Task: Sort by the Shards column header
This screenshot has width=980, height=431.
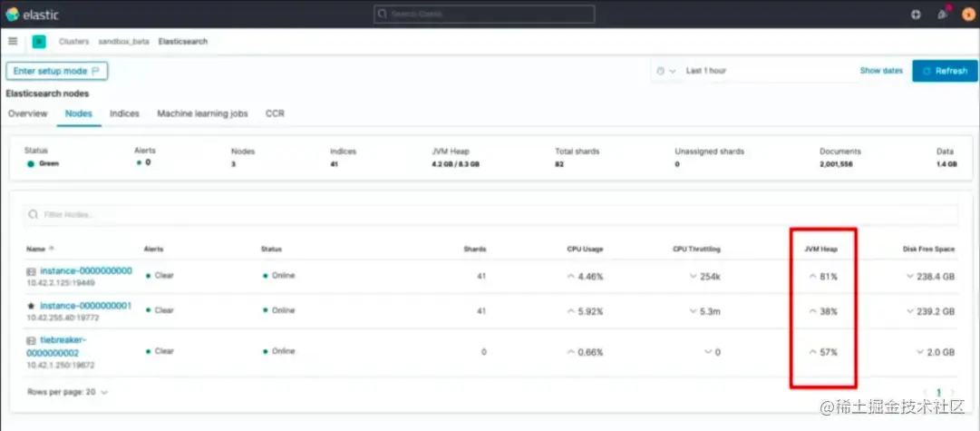Action: 475,249
